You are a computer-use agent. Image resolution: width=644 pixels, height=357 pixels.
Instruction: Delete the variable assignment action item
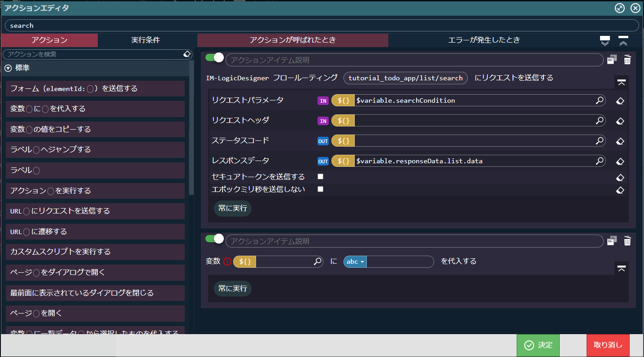(627, 241)
